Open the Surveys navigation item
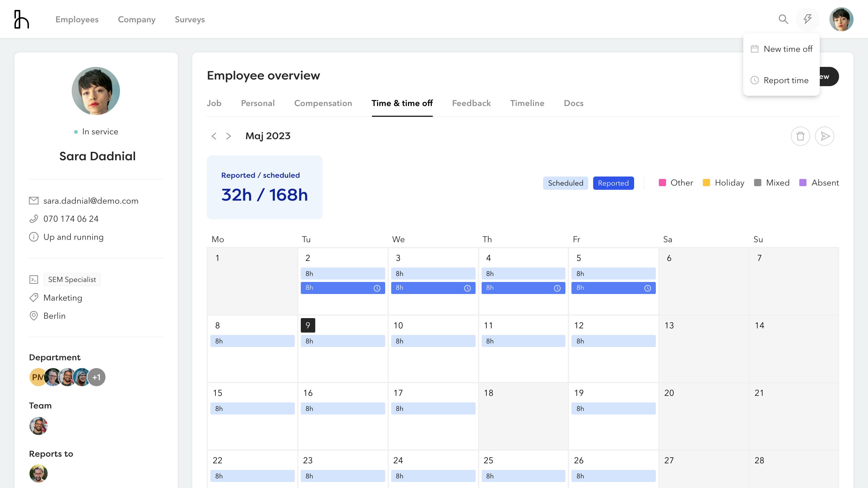 tap(190, 20)
